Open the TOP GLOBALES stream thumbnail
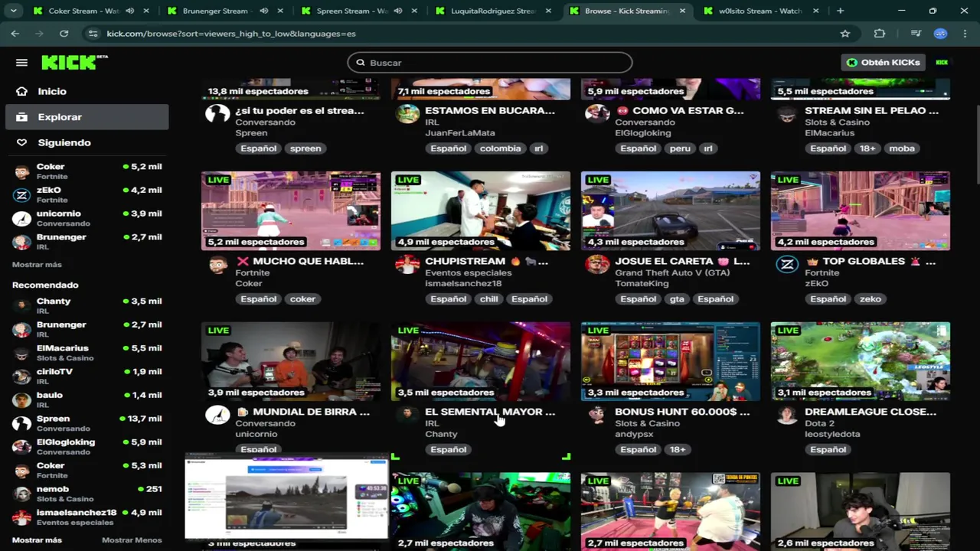Screen dimensions: 980x551 861,211
